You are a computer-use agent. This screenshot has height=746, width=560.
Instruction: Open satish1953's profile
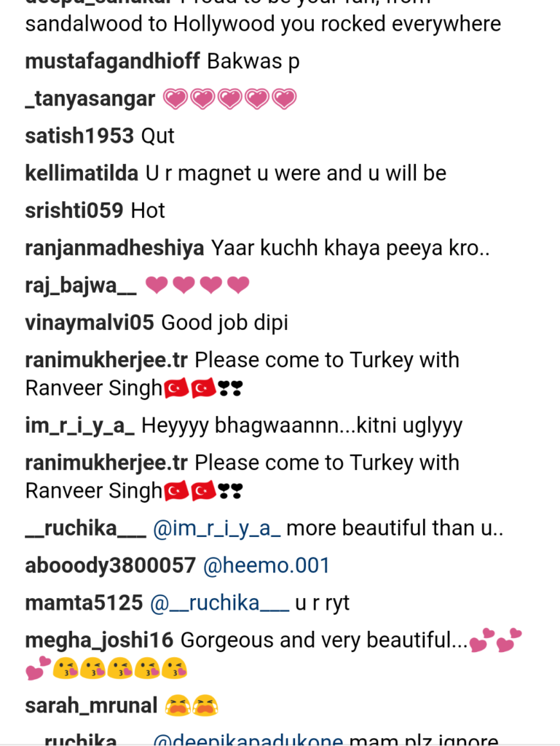79,136
